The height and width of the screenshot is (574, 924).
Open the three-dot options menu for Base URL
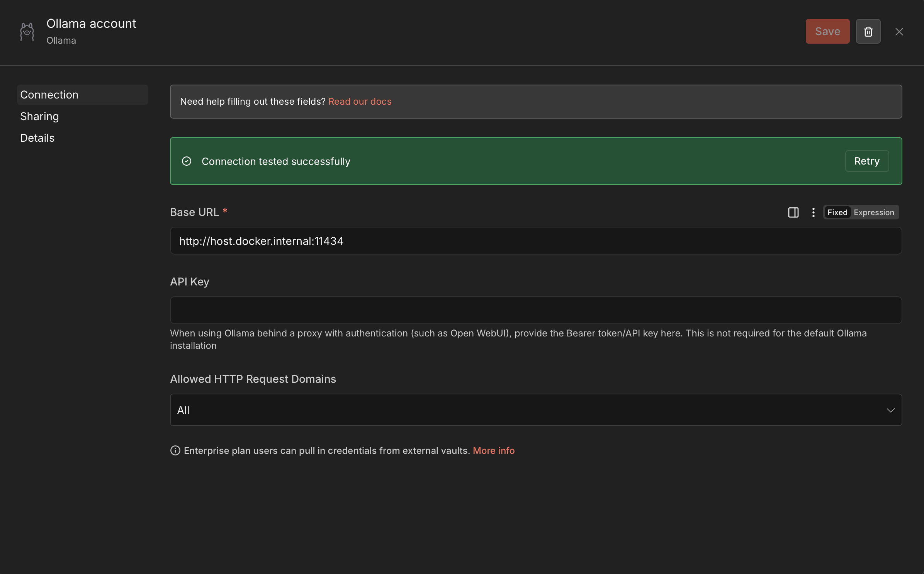814,212
